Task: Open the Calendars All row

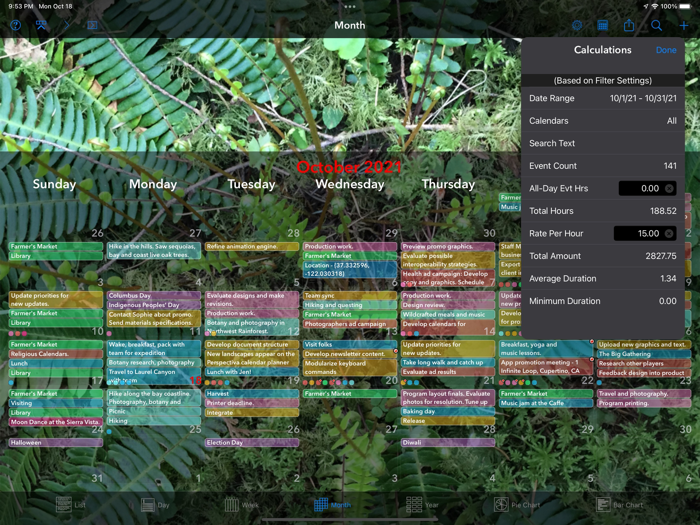Action: click(x=603, y=121)
